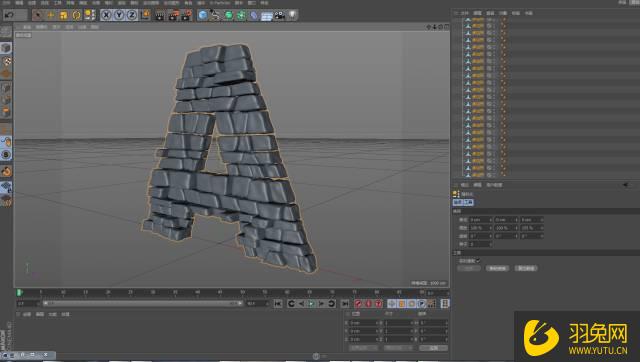Switch to Texture mode checker icon
The image size is (640, 362).
pos(7,61)
